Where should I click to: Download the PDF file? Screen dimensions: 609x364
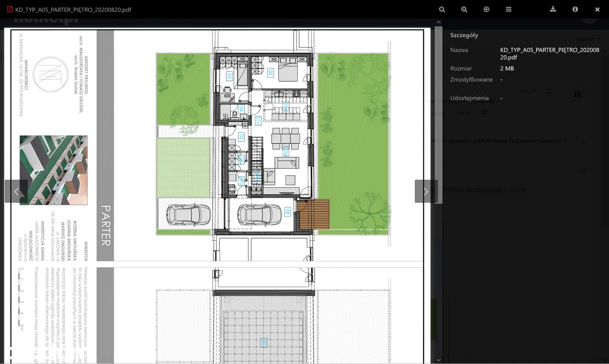coord(553,9)
